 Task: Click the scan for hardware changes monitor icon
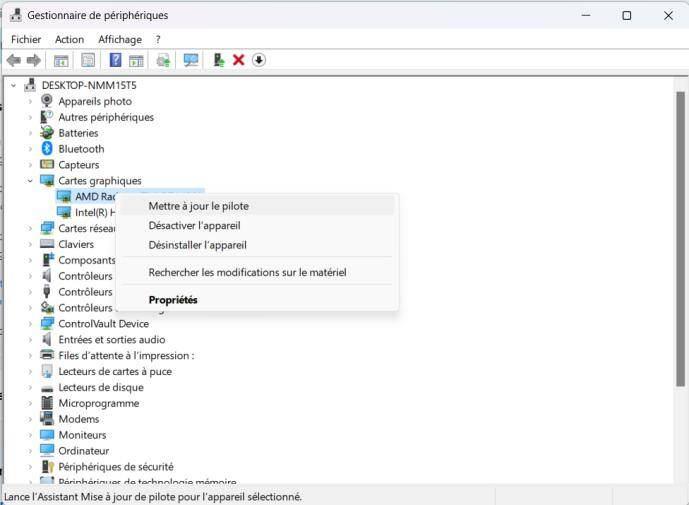click(191, 60)
